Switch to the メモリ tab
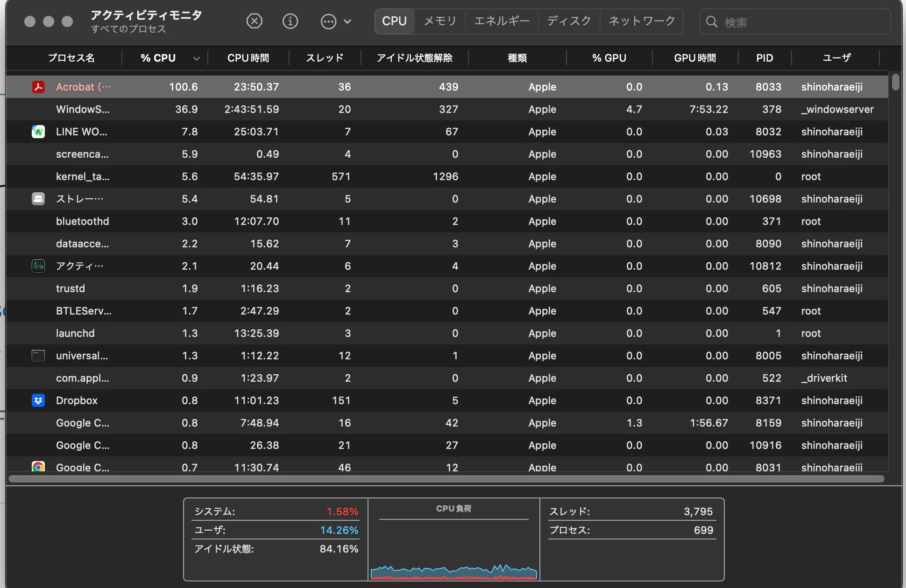 (439, 21)
